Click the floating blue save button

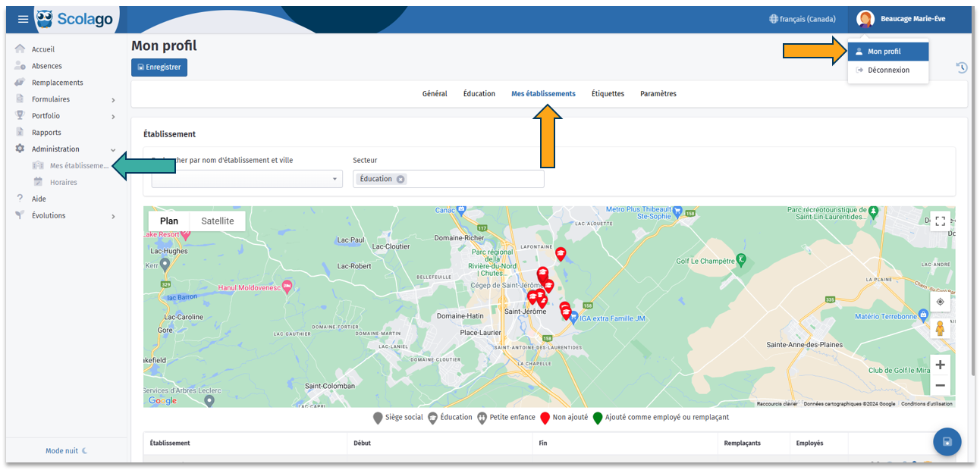click(947, 441)
